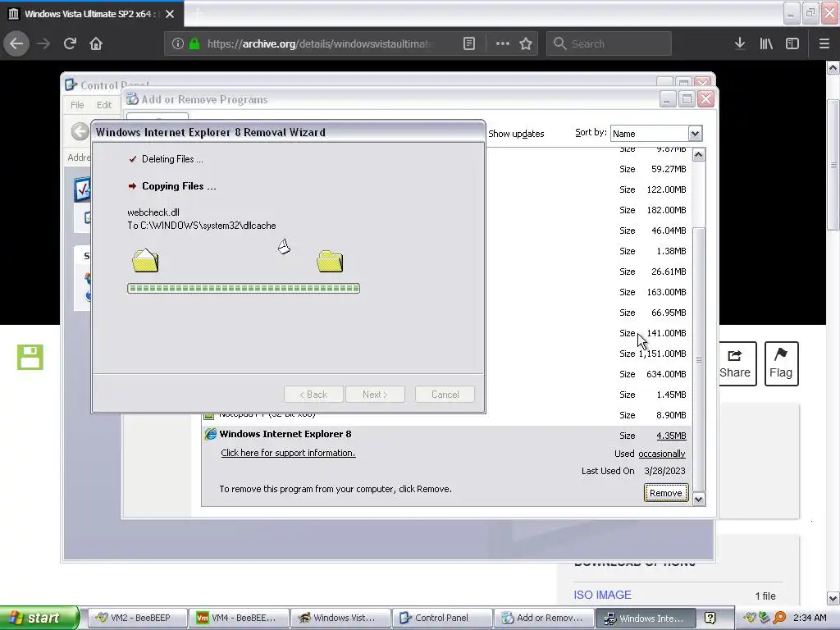This screenshot has height=630, width=840.
Task: Click Back in Removal Wizard
Action: click(x=313, y=395)
